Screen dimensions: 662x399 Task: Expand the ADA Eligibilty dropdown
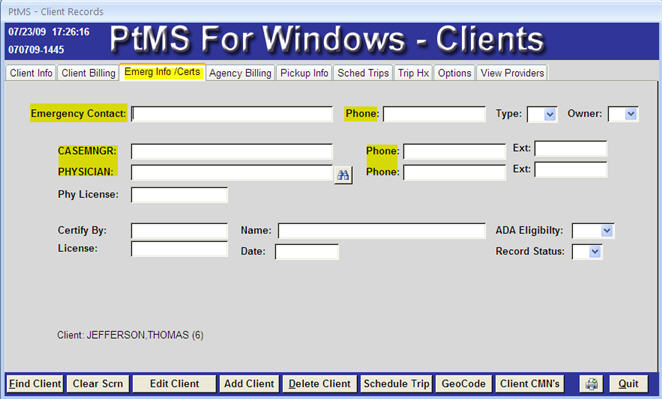pyautogui.click(x=607, y=231)
